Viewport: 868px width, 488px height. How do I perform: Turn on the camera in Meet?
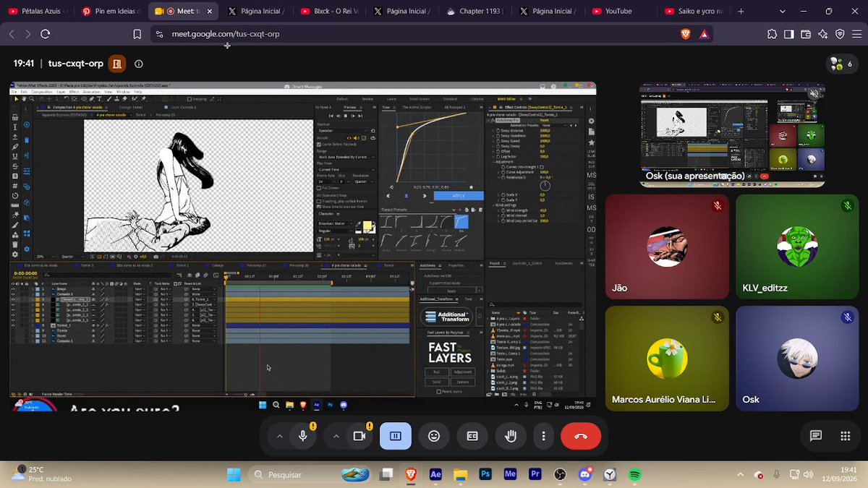(x=359, y=436)
